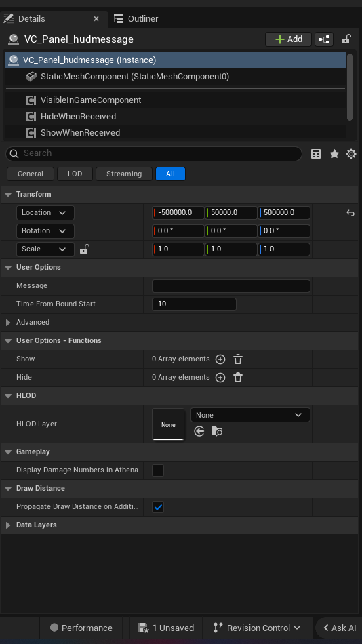Filter by General category

[x=31, y=174]
